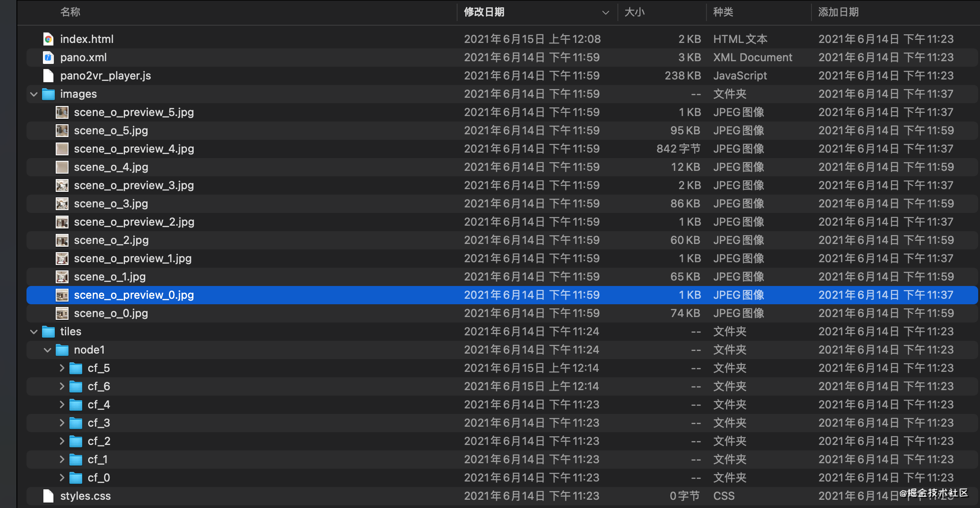The image size is (980, 508).
Task: Select the scene_o_0.jpg file row
Action: 111,313
